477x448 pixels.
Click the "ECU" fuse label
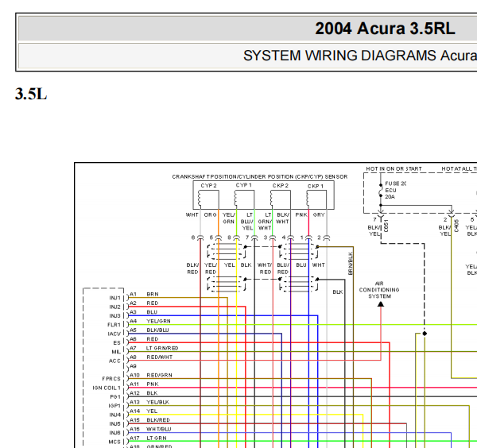pyautogui.click(x=390, y=191)
